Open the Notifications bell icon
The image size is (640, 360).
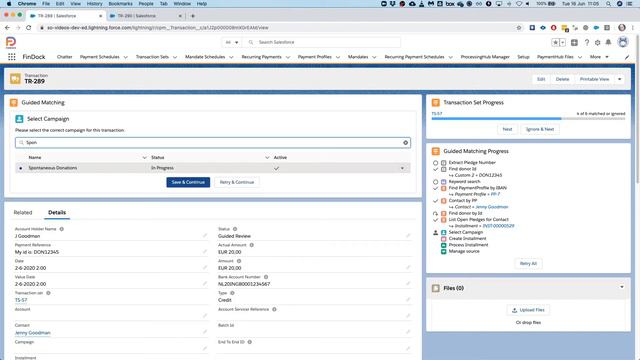tap(608, 42)
